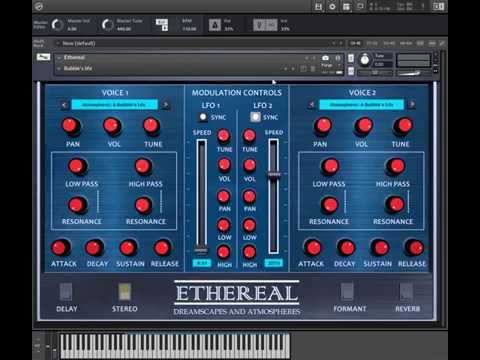This screenshot has height=360, width=480.
Task: Click the LFO 1 Tune knob
Action: click(224, 136)
